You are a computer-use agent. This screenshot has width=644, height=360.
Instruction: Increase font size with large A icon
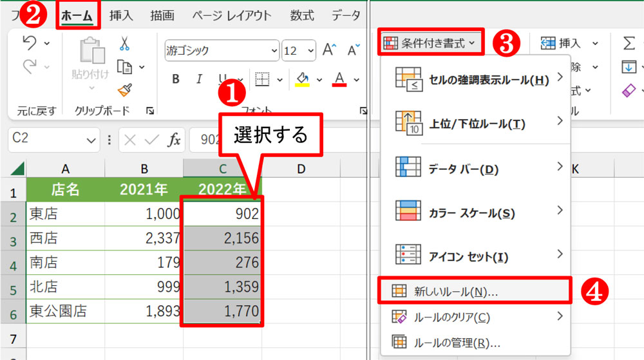[x=329, y=50]
